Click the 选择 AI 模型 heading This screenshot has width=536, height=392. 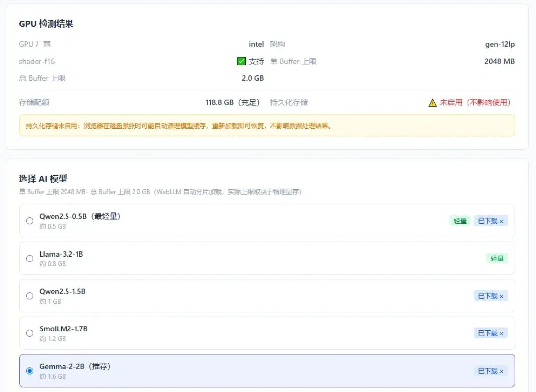click(43, 179)
